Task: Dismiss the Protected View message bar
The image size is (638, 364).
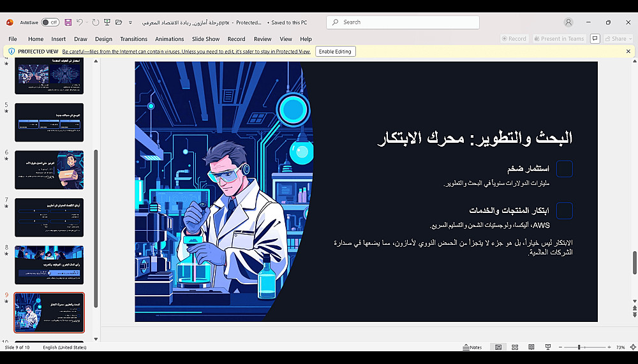Action: (x=628, y=52)
